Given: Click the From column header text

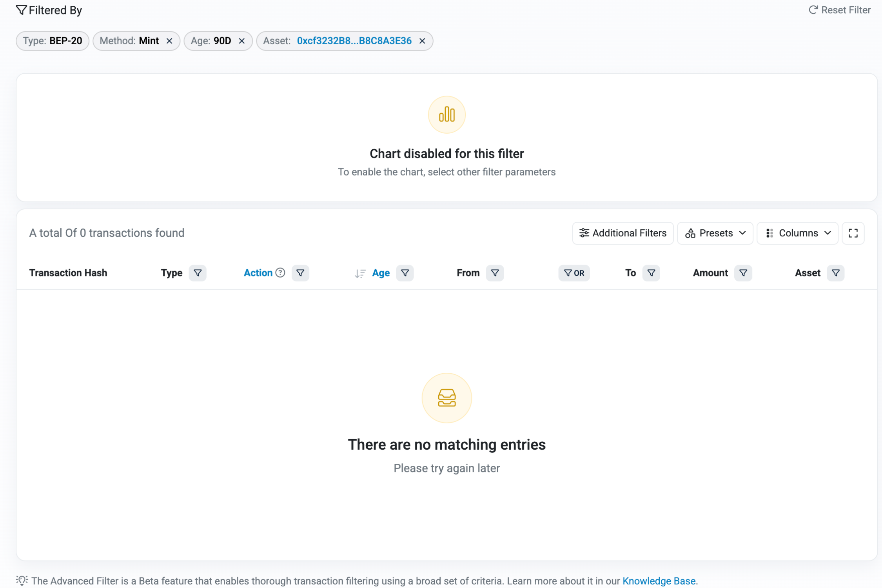Looking at the screenshot, I should click(468, 273).
